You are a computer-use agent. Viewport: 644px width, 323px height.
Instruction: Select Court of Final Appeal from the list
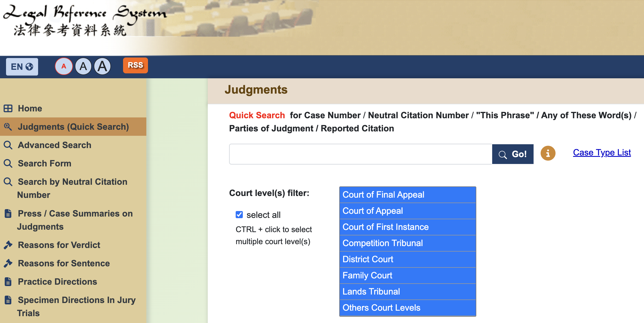click(x=383, y=195)
